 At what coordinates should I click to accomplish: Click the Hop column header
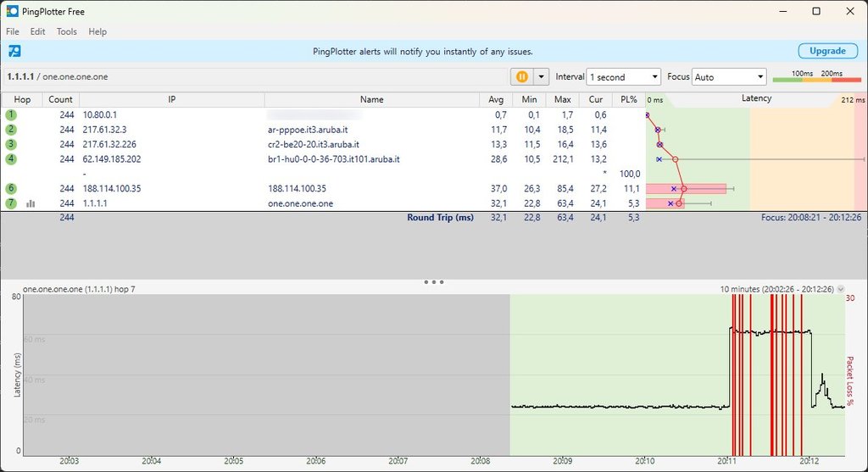coord(22,100)
